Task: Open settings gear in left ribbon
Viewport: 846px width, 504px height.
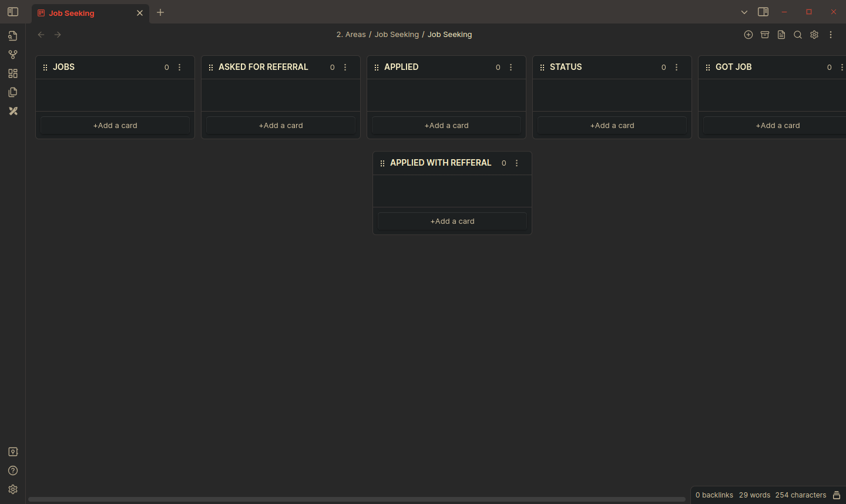Action: tap(13, 489)
